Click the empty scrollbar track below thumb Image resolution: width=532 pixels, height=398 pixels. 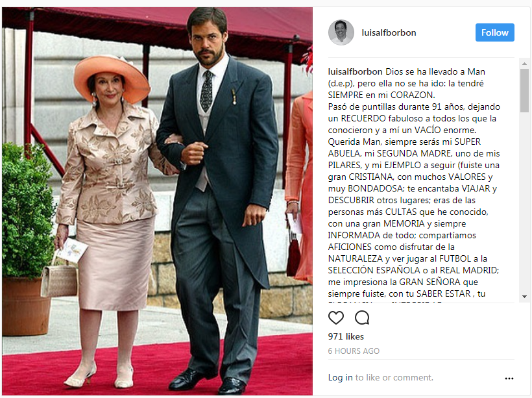click(524, 203)
